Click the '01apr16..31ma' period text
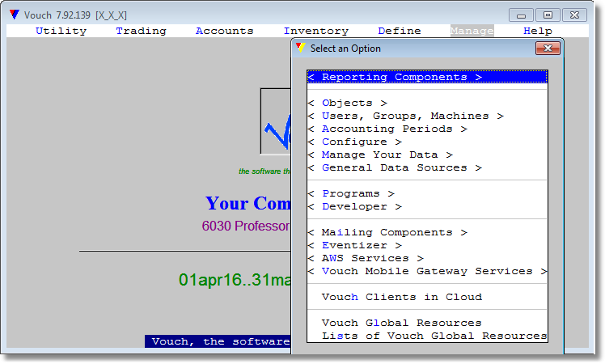Image resolution: width=605 pixels, height=364 pixels. [x=235, y=280]
